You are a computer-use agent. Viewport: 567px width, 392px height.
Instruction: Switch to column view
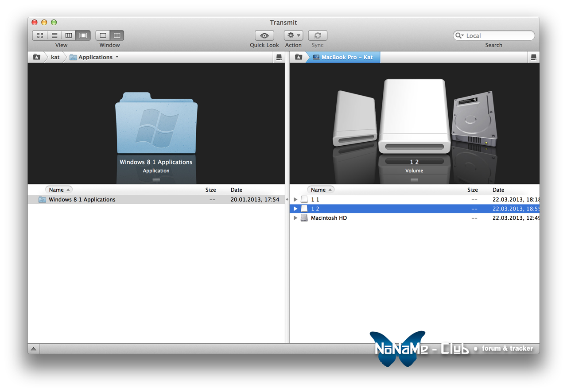(x=69, y=35)
